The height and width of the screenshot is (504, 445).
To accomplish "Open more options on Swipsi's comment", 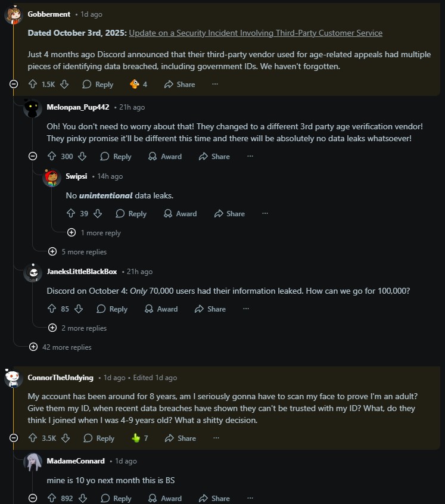I will [x=265, y=213].
